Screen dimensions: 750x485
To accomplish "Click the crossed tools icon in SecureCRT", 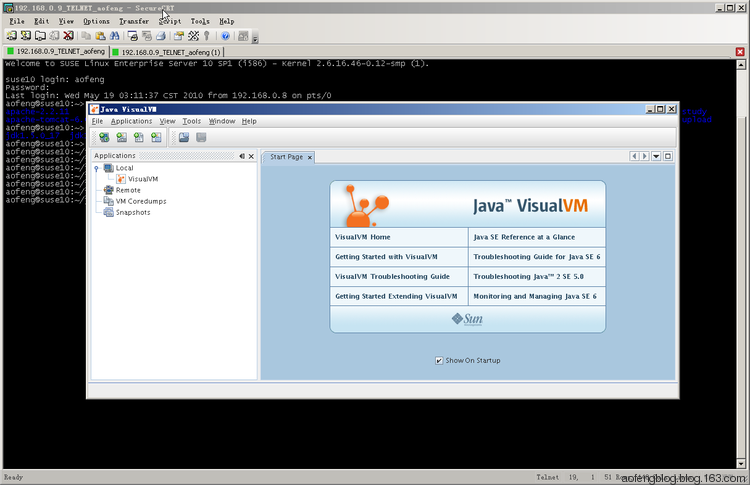I will point(193,36).
